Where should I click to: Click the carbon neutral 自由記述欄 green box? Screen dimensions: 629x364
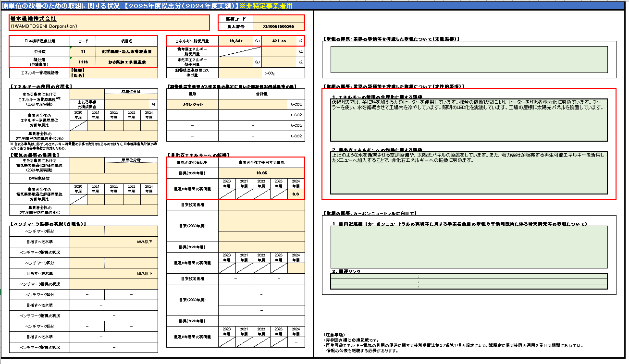click(469, 246)
